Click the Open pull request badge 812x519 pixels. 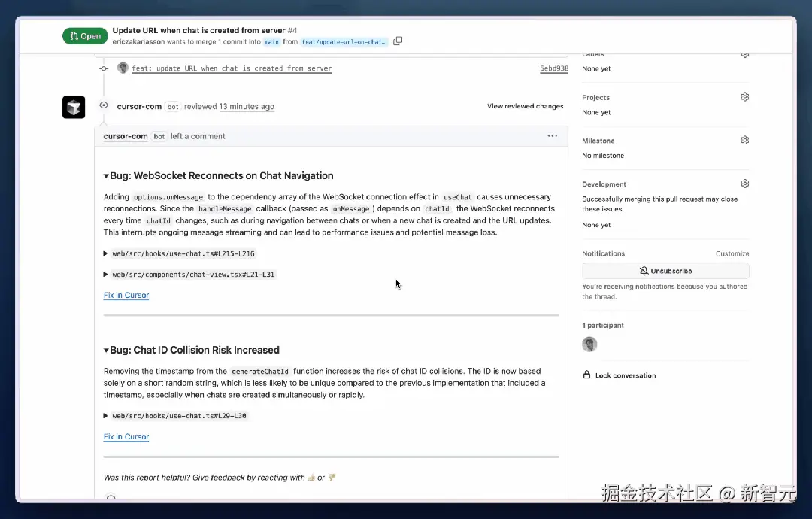pos(85,36)
